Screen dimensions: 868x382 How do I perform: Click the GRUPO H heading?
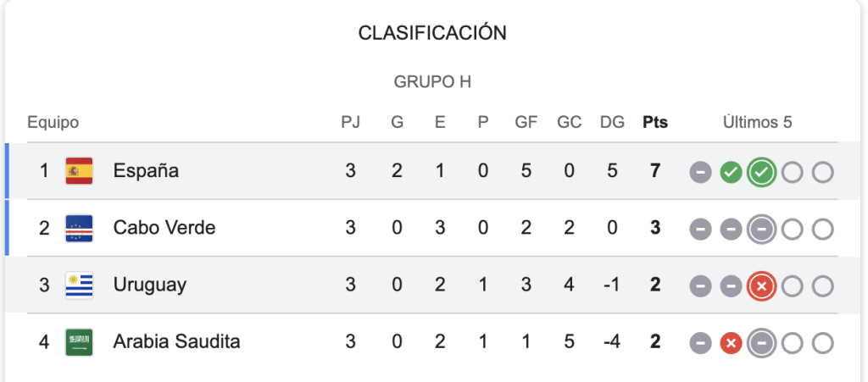click(x=432, y=82)
